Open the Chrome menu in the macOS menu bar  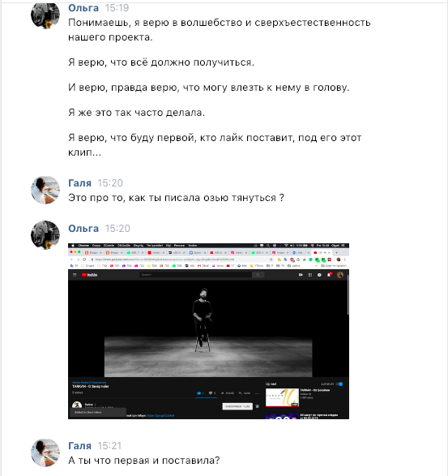coord(83,246)
